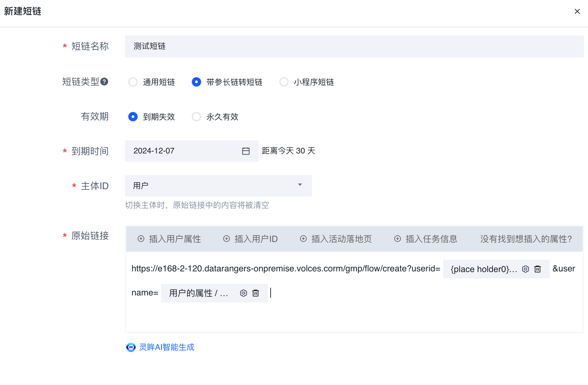588x385 pixels.
Task: Close the 新建短链 dialog
Action: coord(577,11)
